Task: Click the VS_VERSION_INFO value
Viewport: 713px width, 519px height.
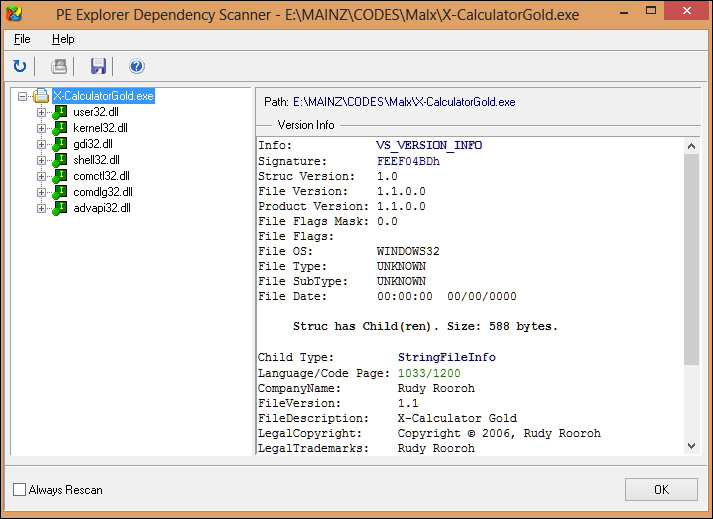Action: (x=429, y=146)
